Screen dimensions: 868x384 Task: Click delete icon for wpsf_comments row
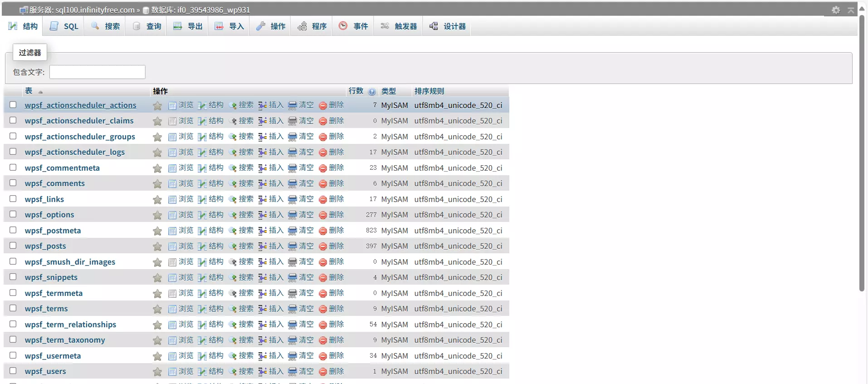[x=322, y=184]
